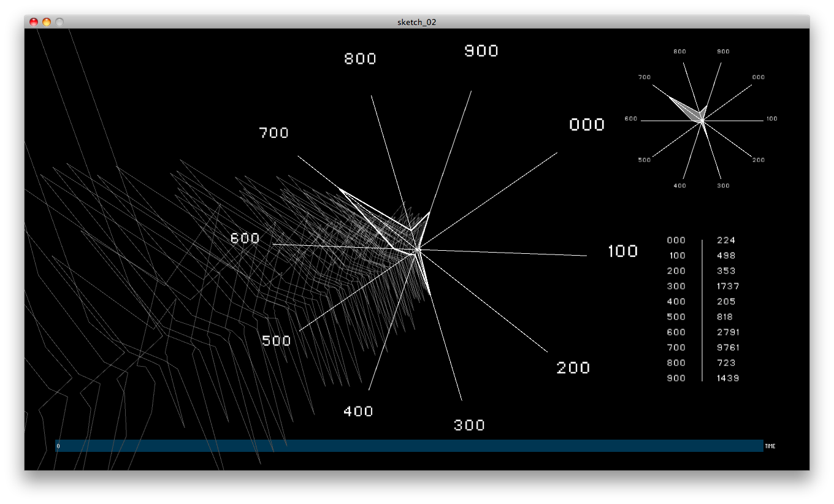Select the large 600 axis label
This screenshot has height=504, width=834.
(245, 239)
